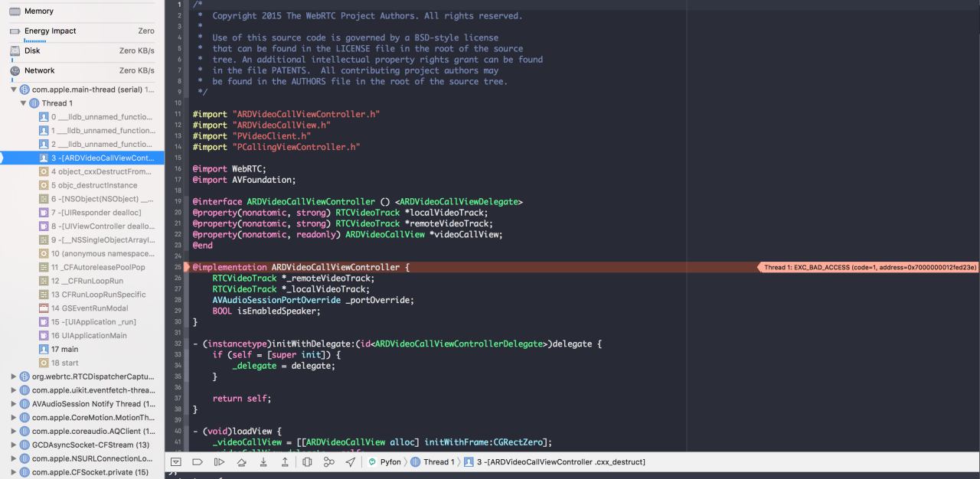The image size is (980, 479).
Task: Select frame 17 main
Action: pos(82,349)
